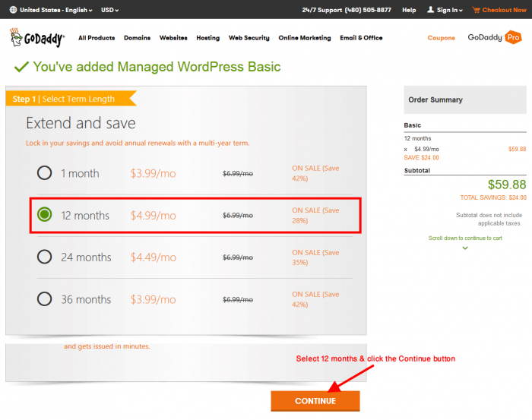Click the globe icon beside United States
The width and height of the screenshot is (532, 420).
[13, 10]
